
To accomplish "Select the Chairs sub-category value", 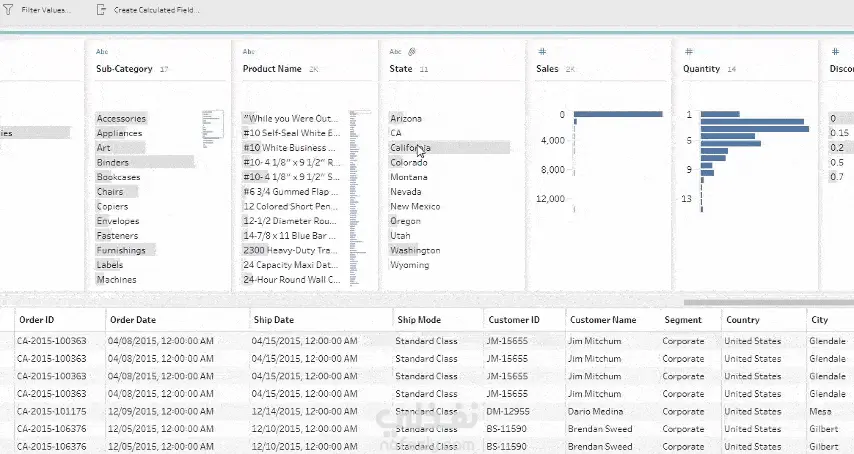I will coord(110,192).
